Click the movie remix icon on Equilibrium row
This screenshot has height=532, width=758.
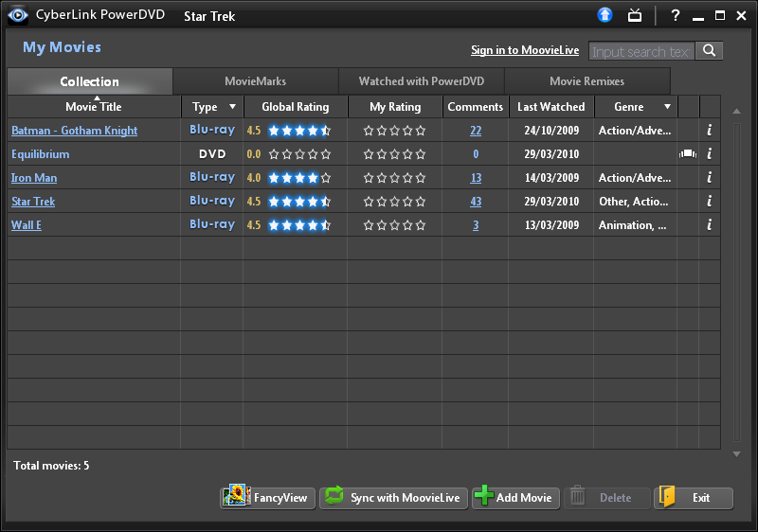(x=688, y=153)
